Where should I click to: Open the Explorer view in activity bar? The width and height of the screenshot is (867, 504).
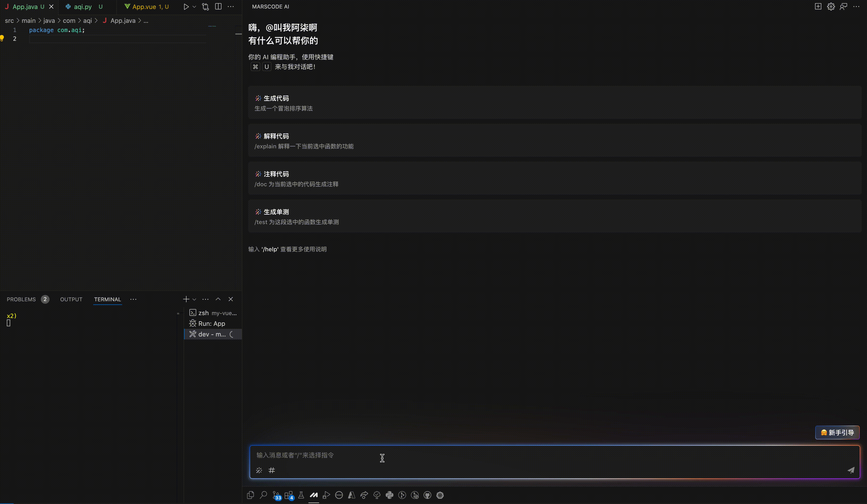[x=250, y=495]
